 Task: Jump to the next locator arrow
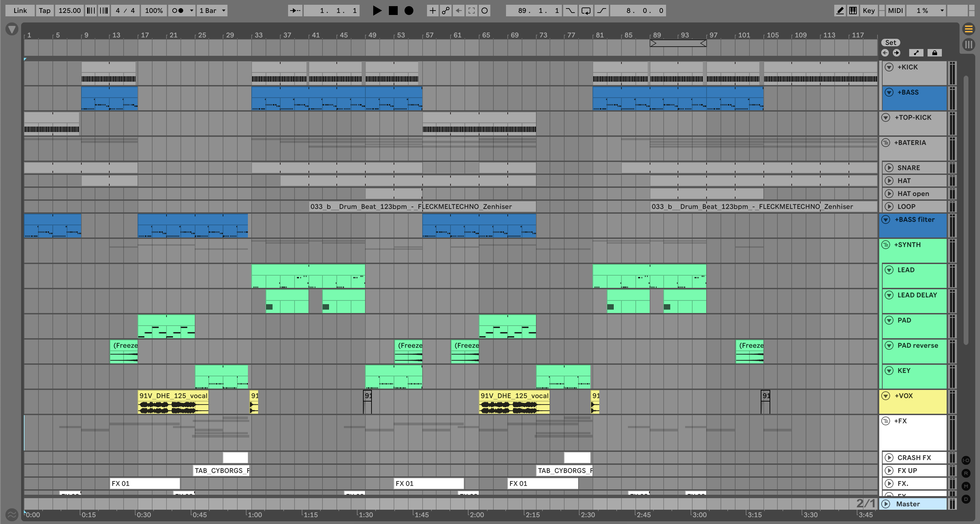click(897, 53)
